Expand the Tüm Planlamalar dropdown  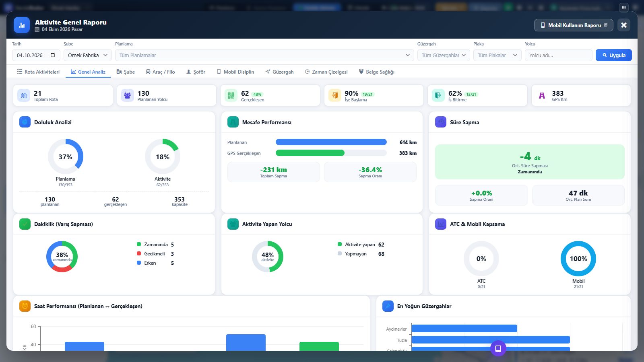[264, 55]
